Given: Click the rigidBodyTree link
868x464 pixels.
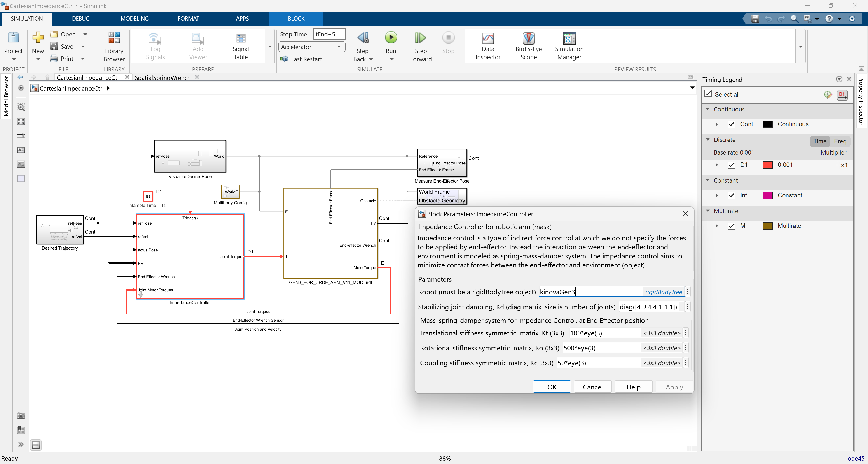Looking at the screenshot, I should (663, 292).
